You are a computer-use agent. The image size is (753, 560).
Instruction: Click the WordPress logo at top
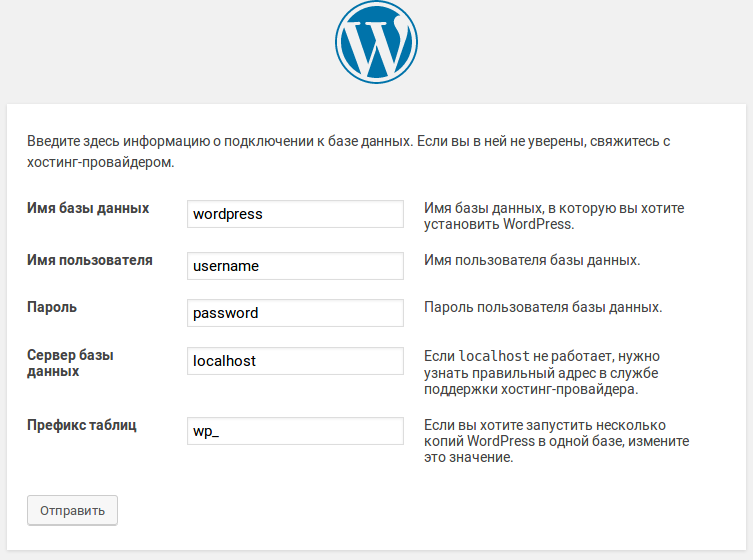click(x=376, y=42)
